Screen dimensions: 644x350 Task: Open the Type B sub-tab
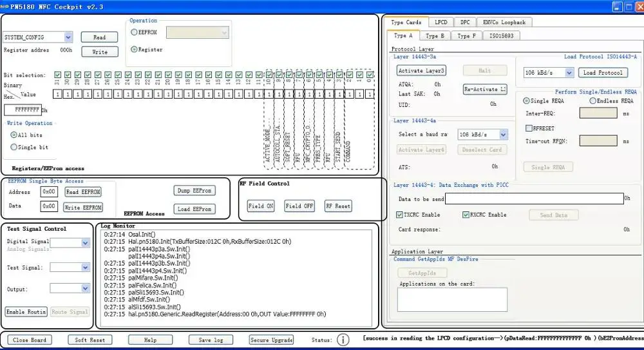point(435,36)
